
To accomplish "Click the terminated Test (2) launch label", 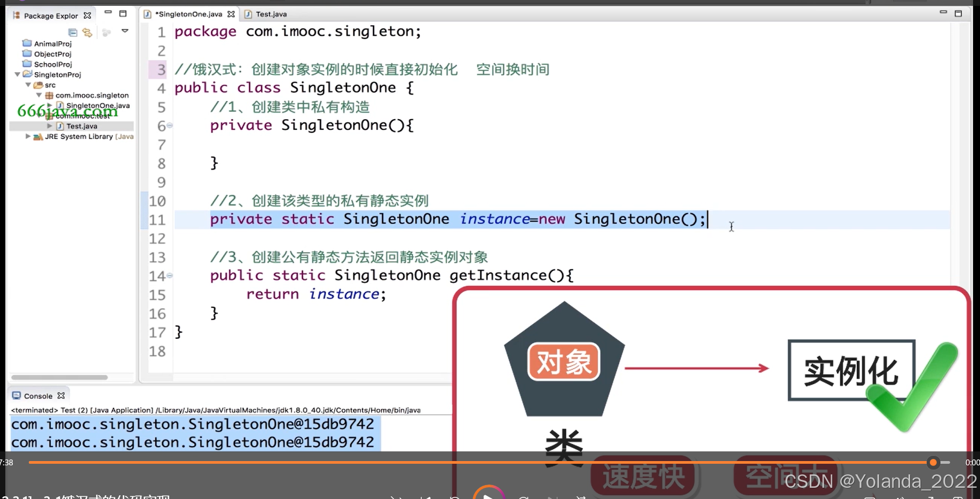I will coord(216,410).
